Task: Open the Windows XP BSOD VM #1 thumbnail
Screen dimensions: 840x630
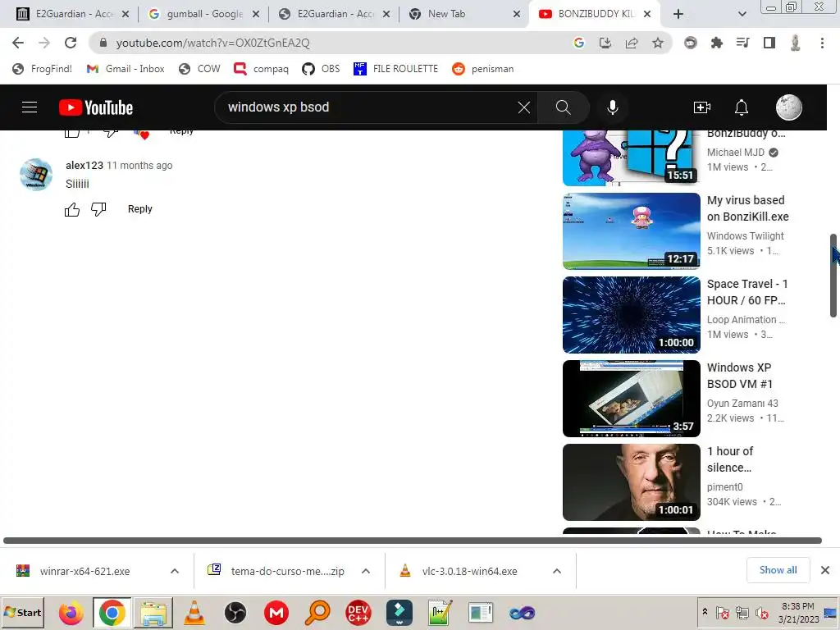Action: (x=631, y=398)
